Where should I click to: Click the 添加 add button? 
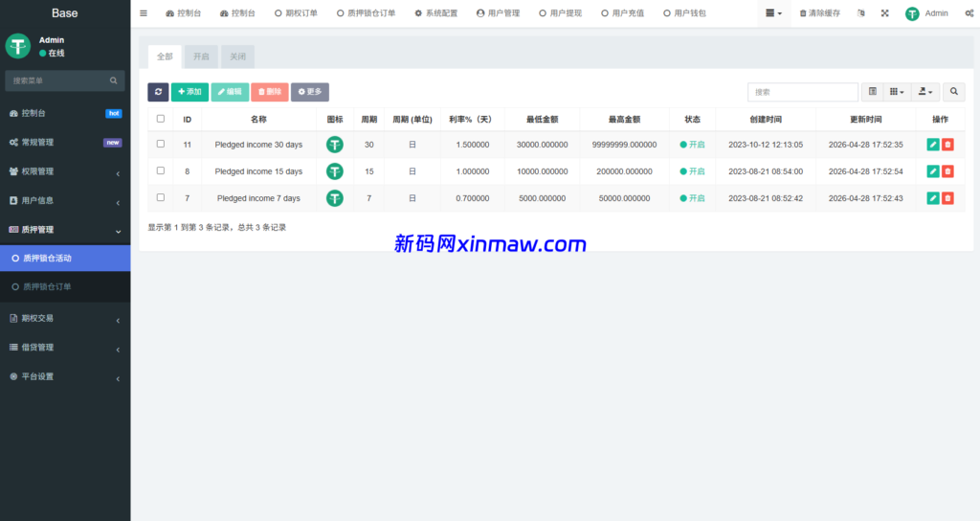click(190, 92)
